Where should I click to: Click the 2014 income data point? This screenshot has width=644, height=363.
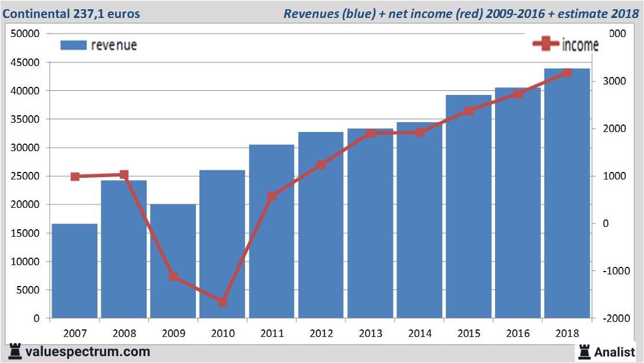pyautogui.click(x=419, y=132)
